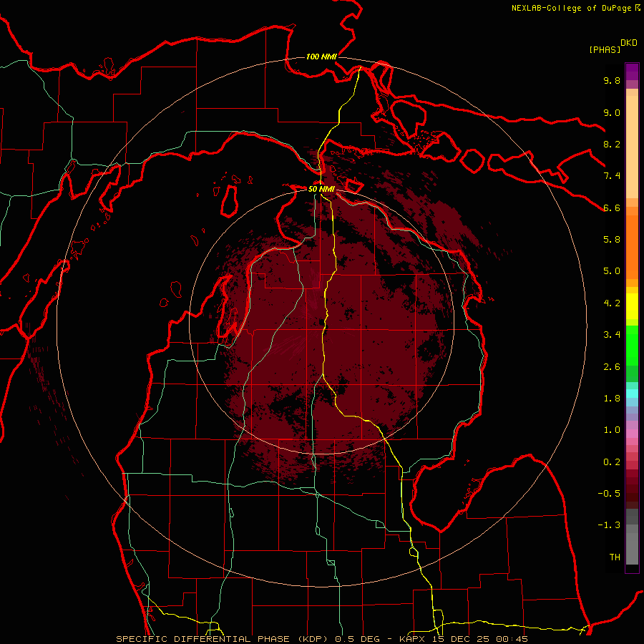
Task: Click the 8.2 value on the color scale
Action: 612,144
